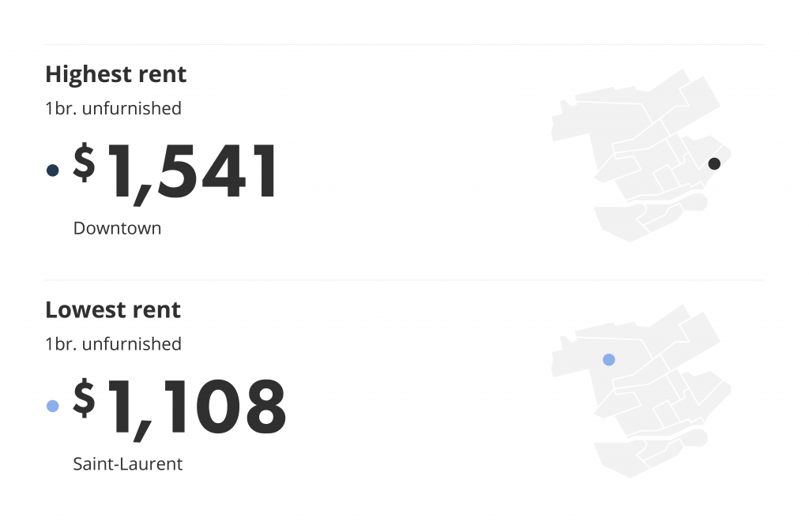Click the $1,541 rent amount

click(x=175, y=173)
